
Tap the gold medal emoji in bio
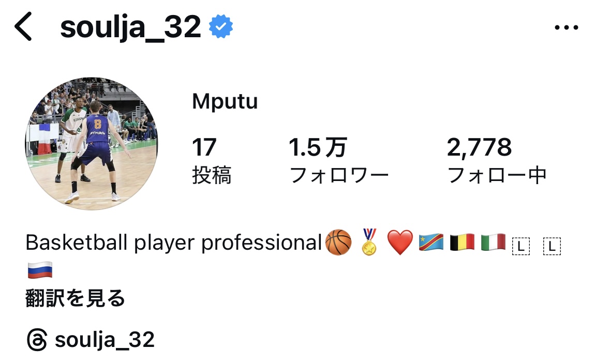point(369,242)
